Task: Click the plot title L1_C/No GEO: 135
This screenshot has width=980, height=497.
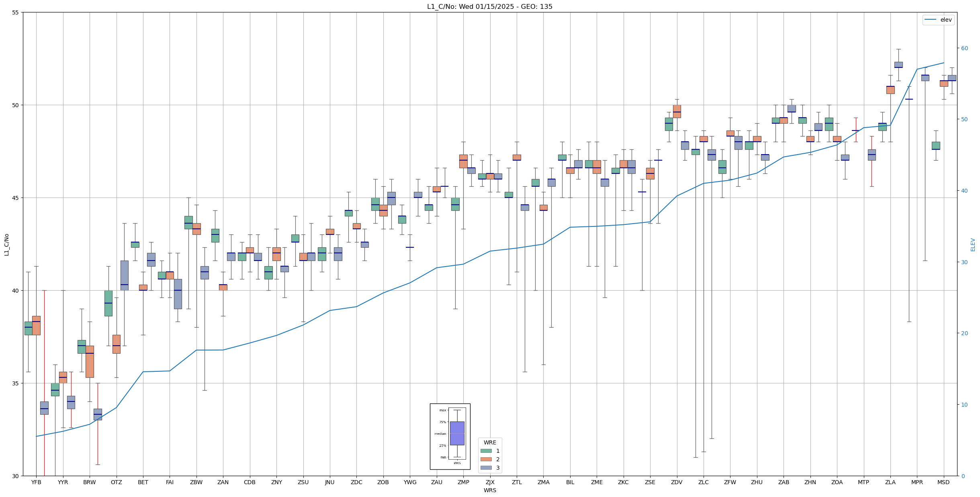Action: [x=489, y=7]
